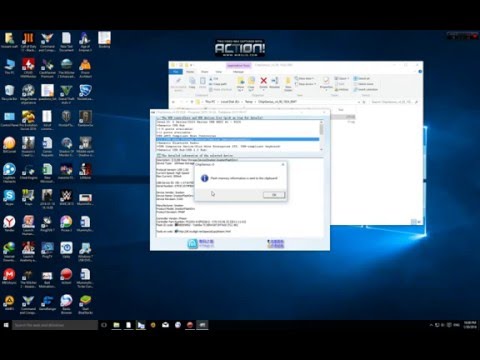This screenshot has width=480, height=360.
Task: Switch to the Home ribbon tab
Action: pyautogui.click(x=190, y=72)
